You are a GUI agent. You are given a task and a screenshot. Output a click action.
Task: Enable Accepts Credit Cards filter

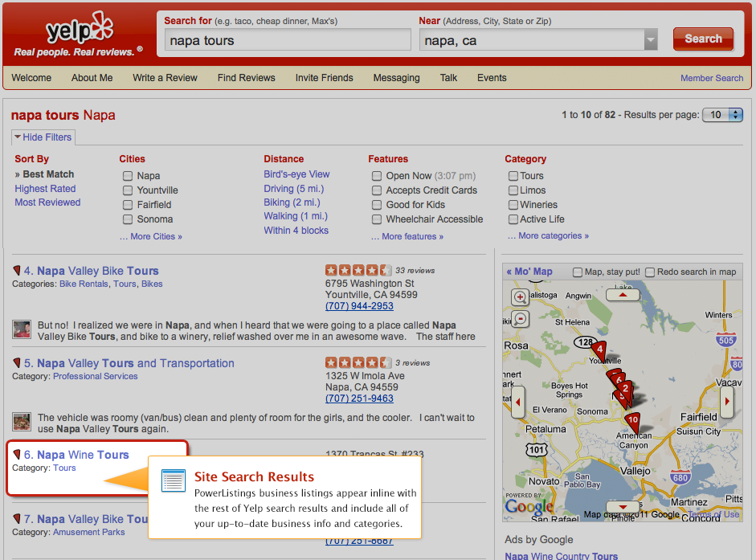click(377, 190)
